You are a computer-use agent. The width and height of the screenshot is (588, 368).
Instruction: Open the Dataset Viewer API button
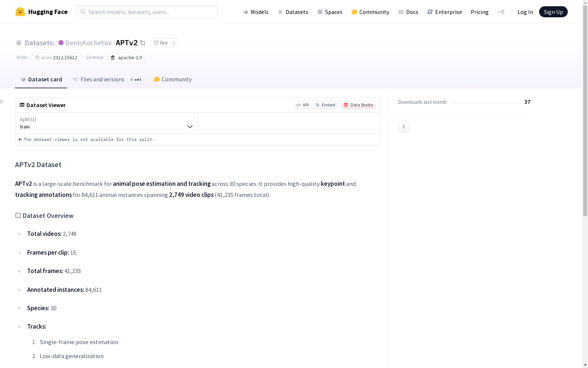pyautogui.click(x=302, y=105)
